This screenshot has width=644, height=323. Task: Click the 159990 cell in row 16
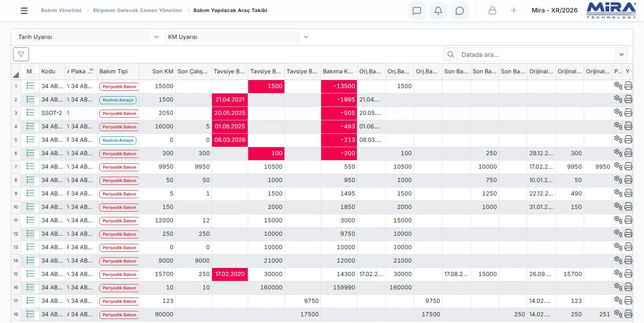339,287
